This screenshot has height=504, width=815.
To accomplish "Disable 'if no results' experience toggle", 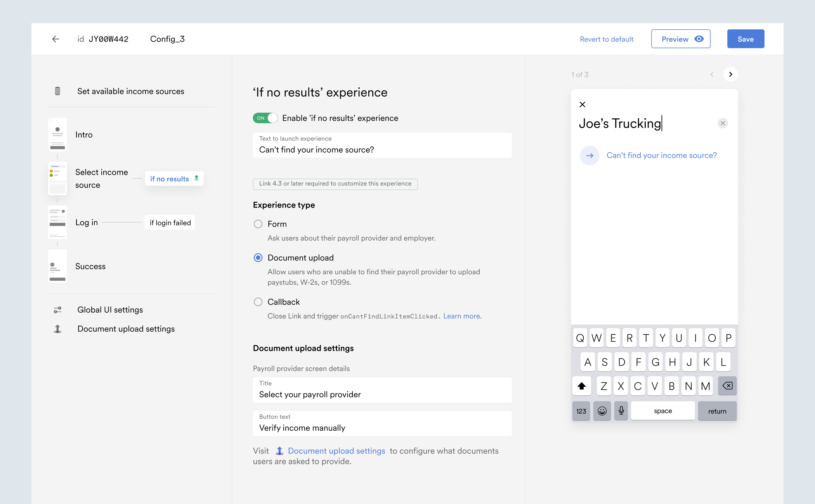I will (265, 118).
